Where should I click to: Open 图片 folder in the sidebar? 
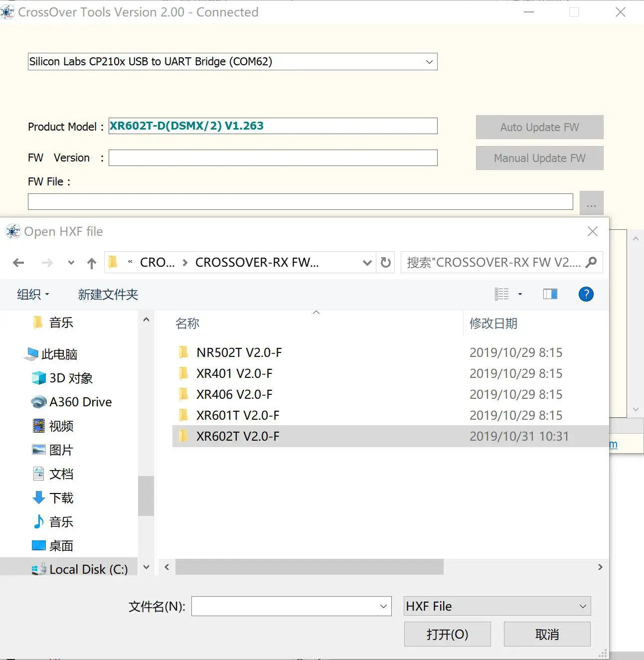pyautogui.click(x=61, y=450)
